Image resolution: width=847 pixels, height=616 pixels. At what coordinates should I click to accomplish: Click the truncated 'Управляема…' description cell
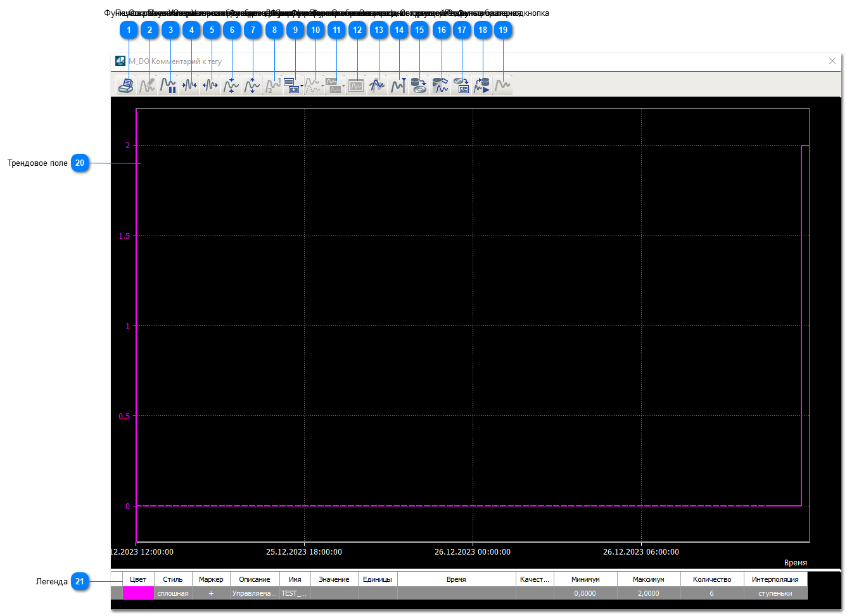[x=255, y=593]
